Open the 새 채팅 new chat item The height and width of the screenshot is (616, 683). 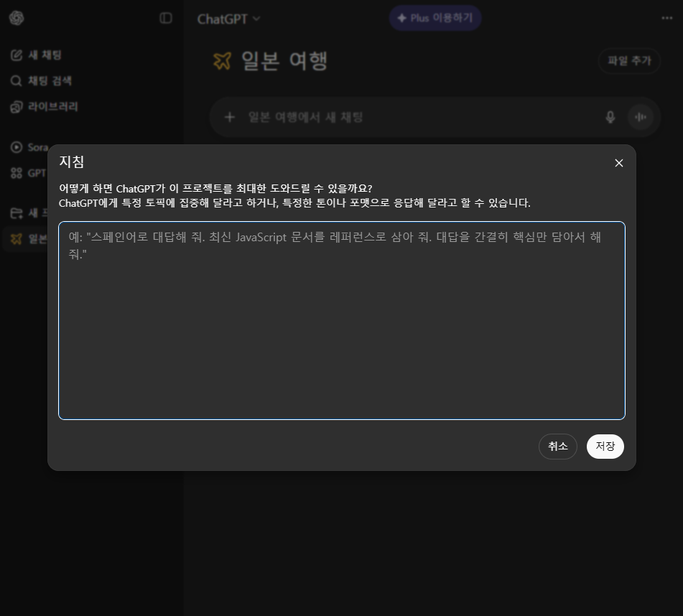coord(44,55)
